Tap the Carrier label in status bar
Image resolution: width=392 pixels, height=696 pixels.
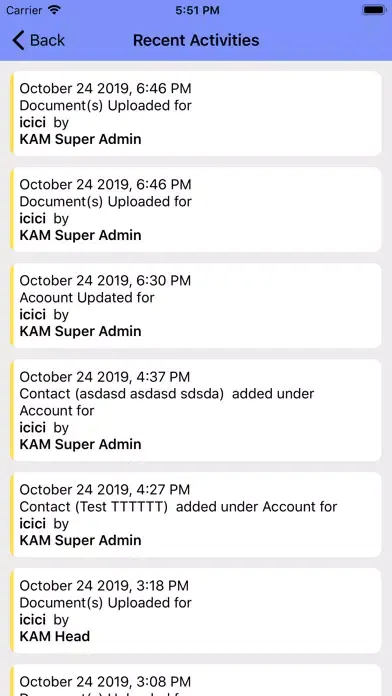pyautogui.click(x=24, y=10)
